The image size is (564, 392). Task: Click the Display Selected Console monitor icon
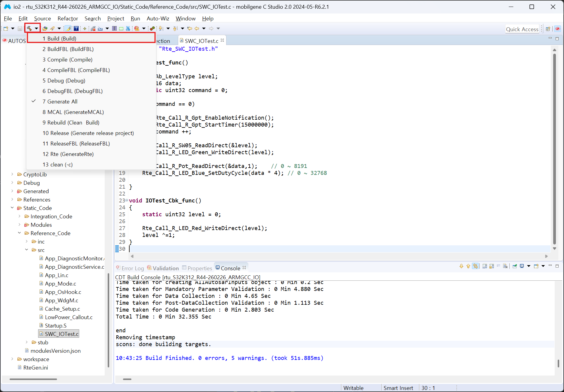(522, 266)
